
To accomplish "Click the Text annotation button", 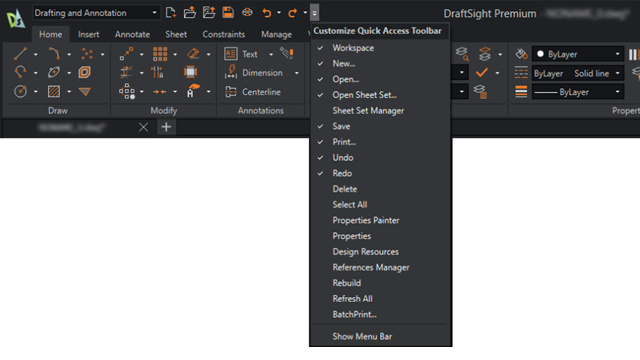I will pos(242,54).
